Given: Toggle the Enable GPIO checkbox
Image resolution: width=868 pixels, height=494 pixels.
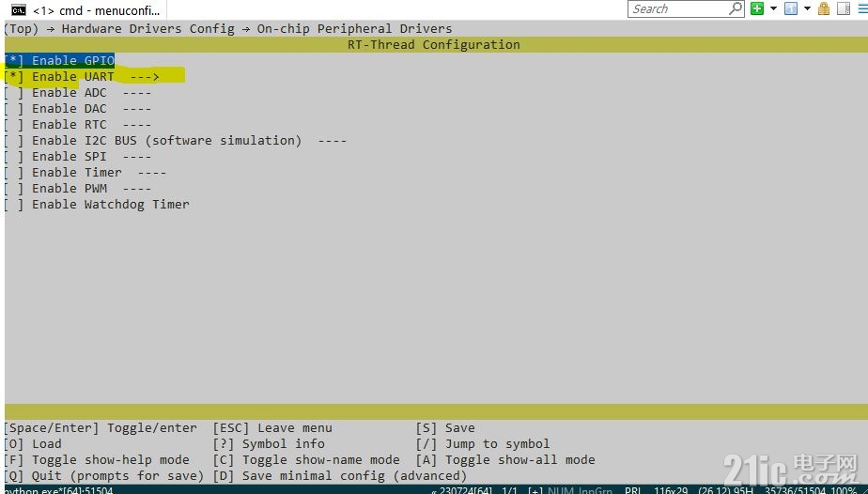Looking at the screenshot, I should [13, 60].
